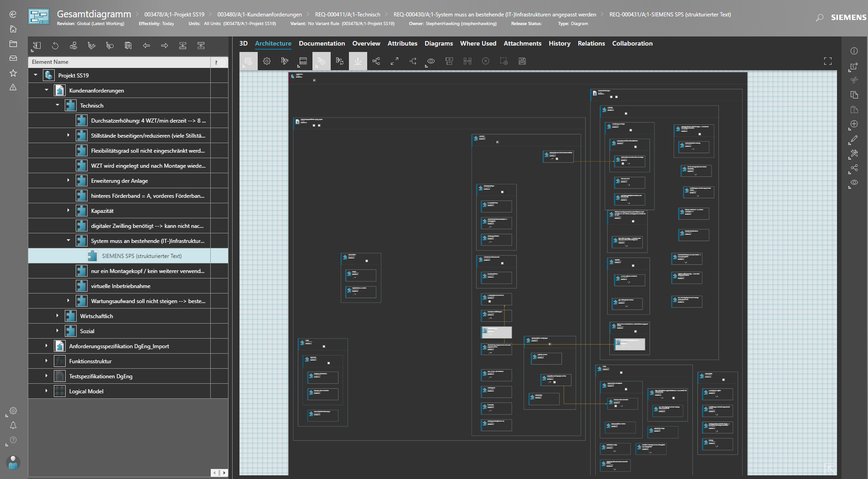The image size is (868, 479).
Task: Open the diagram settings gear in the Architecture toolbar
Action: (267, 61)
